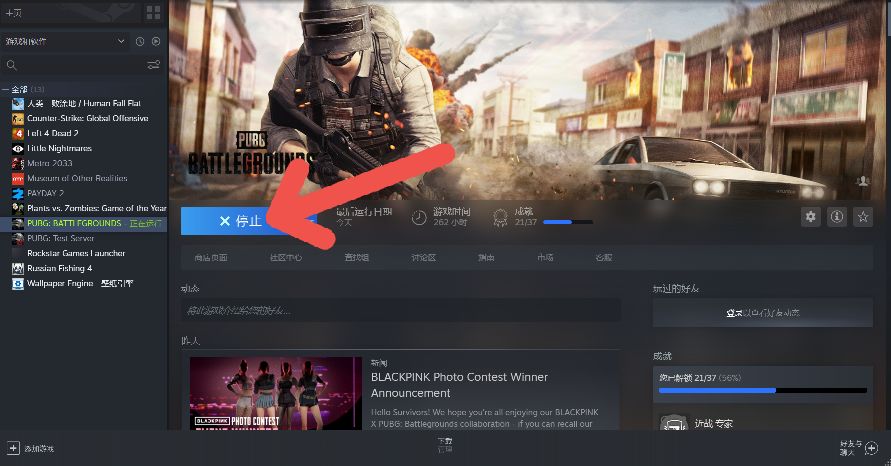Select Human Fall Flat in library list
Viewport: 891px width, 466px height.
(x=84, y=103)
